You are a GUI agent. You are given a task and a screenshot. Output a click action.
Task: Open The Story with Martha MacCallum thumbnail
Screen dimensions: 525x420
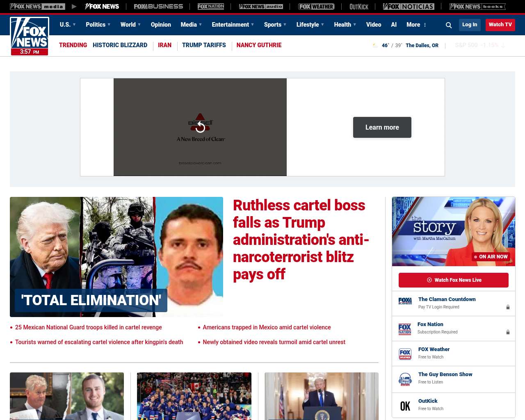[x=453, y=231]
